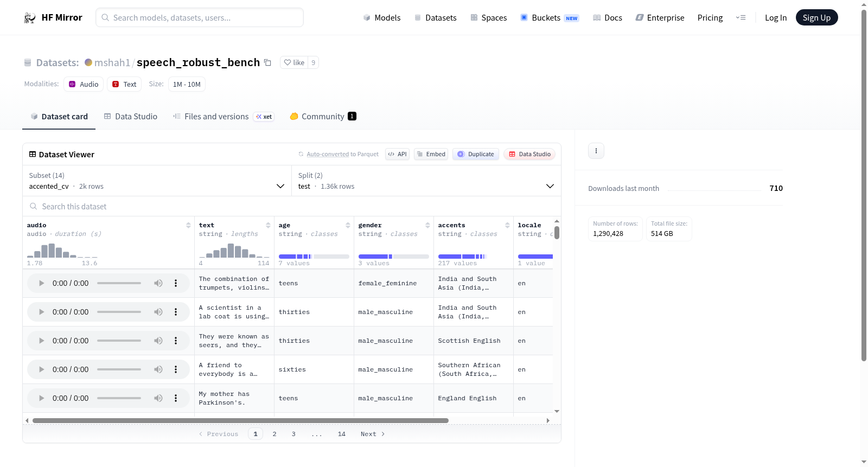Mute audio in the 'A friend to everybody' row
The image size is (868, 467).
click(x=158, y=369)
